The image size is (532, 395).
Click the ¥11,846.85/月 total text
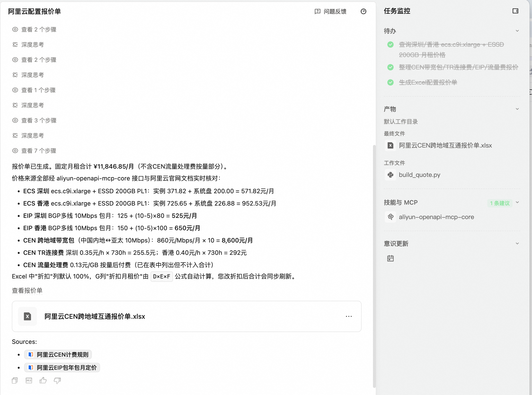[114, 166]
